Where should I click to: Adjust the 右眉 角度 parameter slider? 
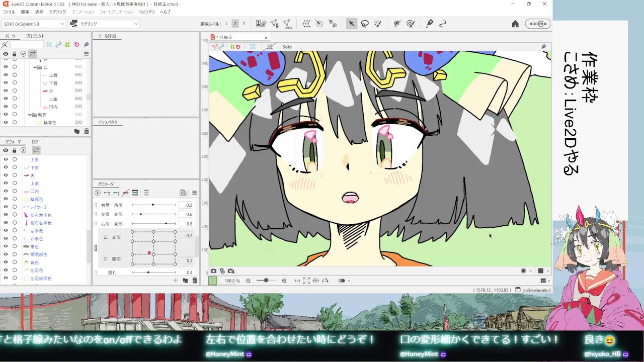coord(153,205)
